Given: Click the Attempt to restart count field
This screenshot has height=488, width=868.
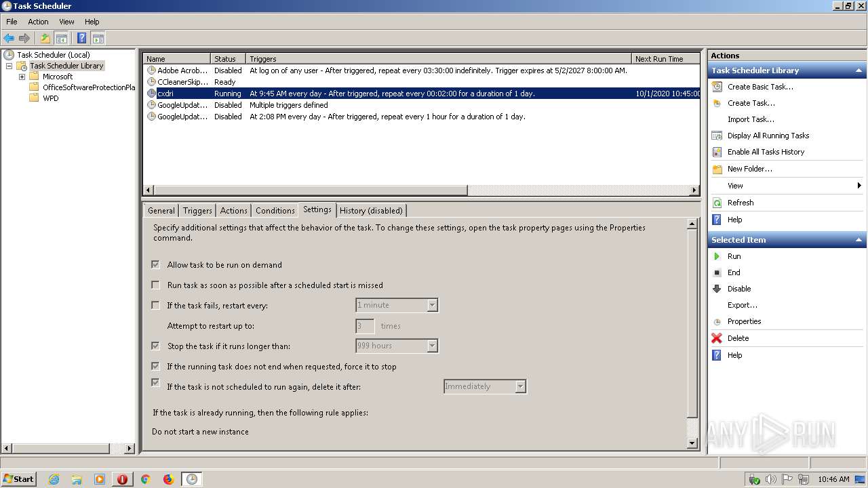Looking at the screenshot, I should [x=365, y=326].
